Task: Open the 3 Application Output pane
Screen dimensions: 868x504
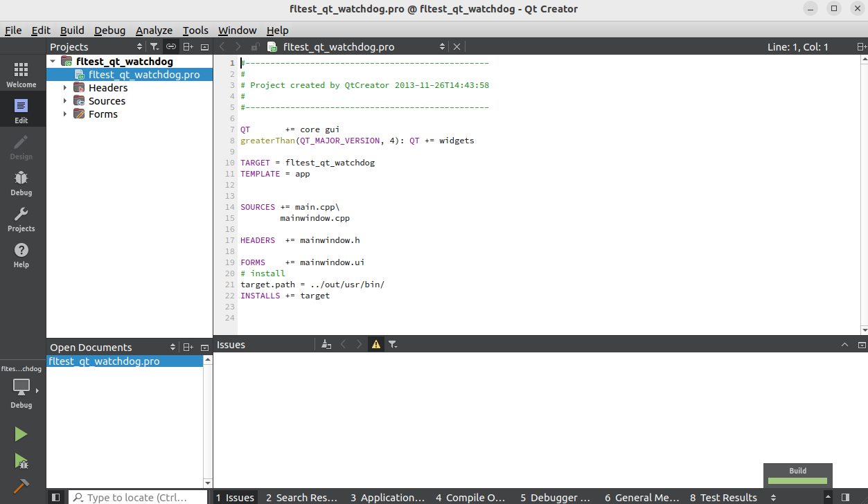Action: (x=387, y=497)
